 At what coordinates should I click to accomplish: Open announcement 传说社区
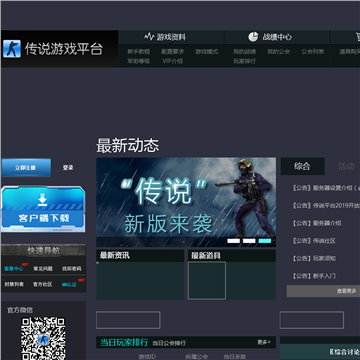coord(314,241)
